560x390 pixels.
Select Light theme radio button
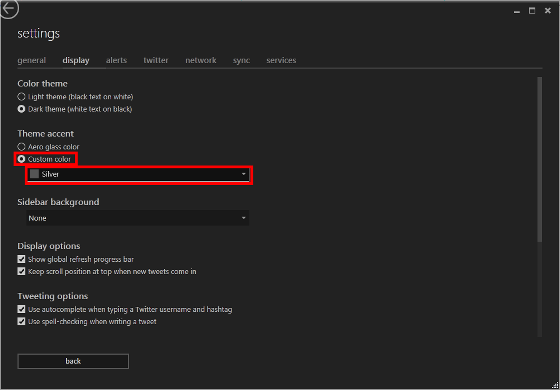tap(21, 96)
